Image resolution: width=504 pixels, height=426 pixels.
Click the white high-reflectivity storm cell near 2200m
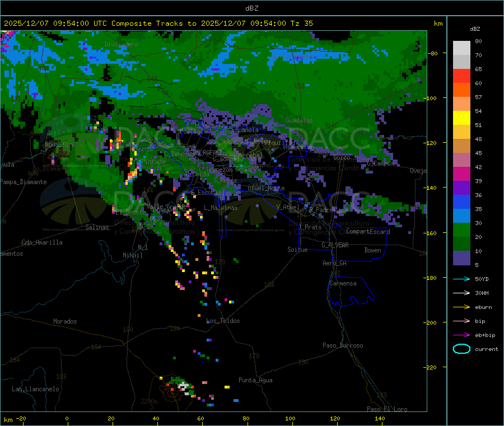point(184,386)
